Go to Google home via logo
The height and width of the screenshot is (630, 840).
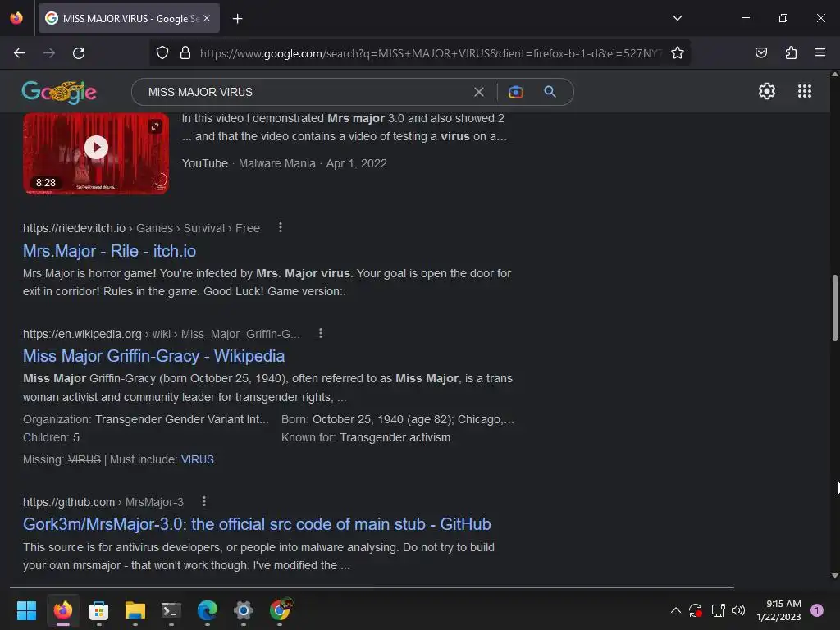click(x=59, y=92)
